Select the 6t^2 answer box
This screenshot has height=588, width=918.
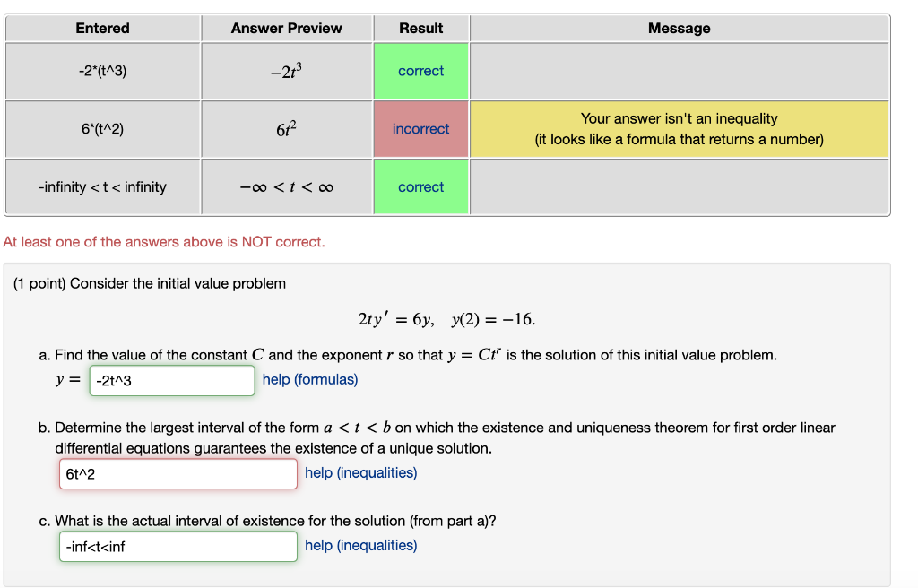pyautogui.click(x=177, y=473)
